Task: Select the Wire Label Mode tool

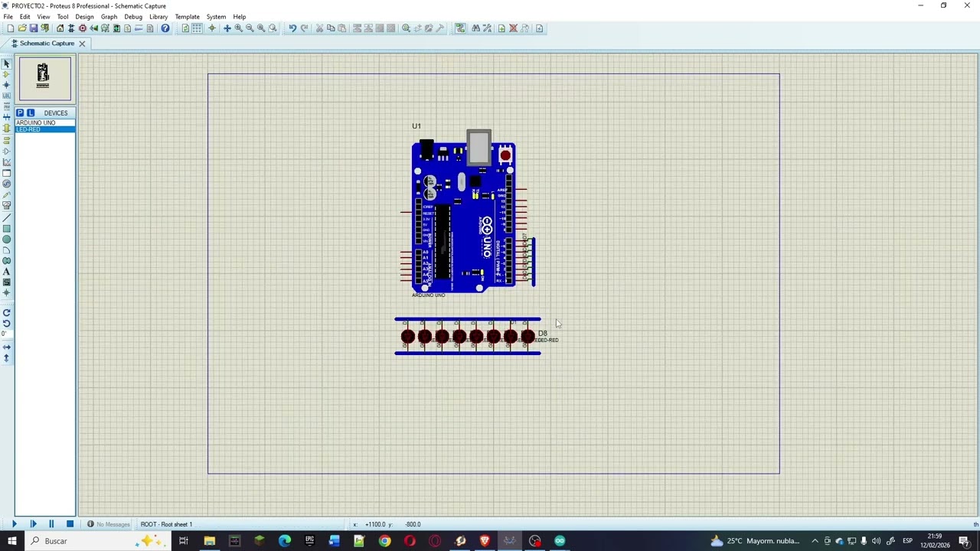Action: click(7, 96)
